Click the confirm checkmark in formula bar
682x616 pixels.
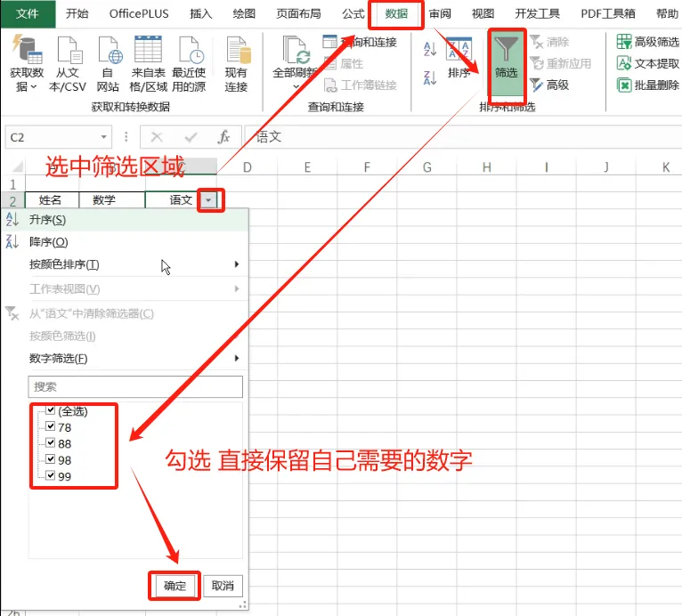pyautogui.click(x=191, y=137)
